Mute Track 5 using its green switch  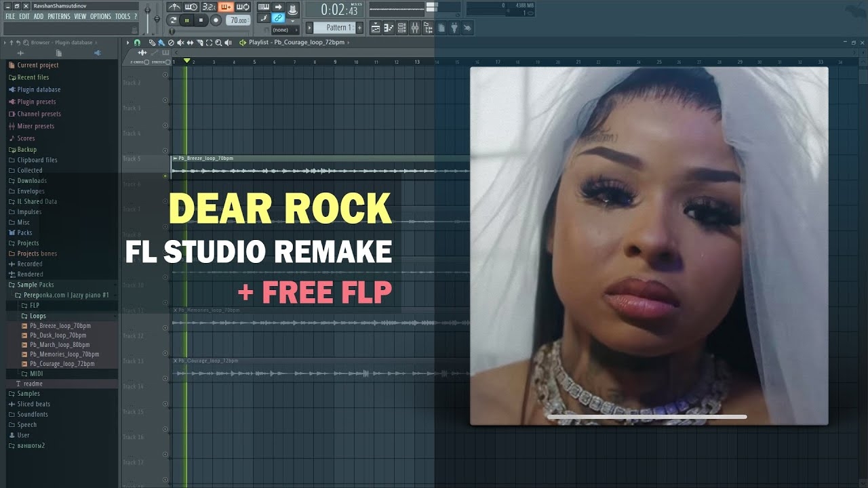[165, 176]
